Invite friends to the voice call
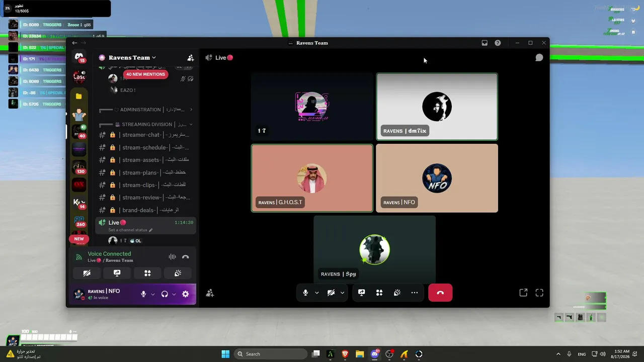Viewport: 644px width, 362px height. [210, 293]
